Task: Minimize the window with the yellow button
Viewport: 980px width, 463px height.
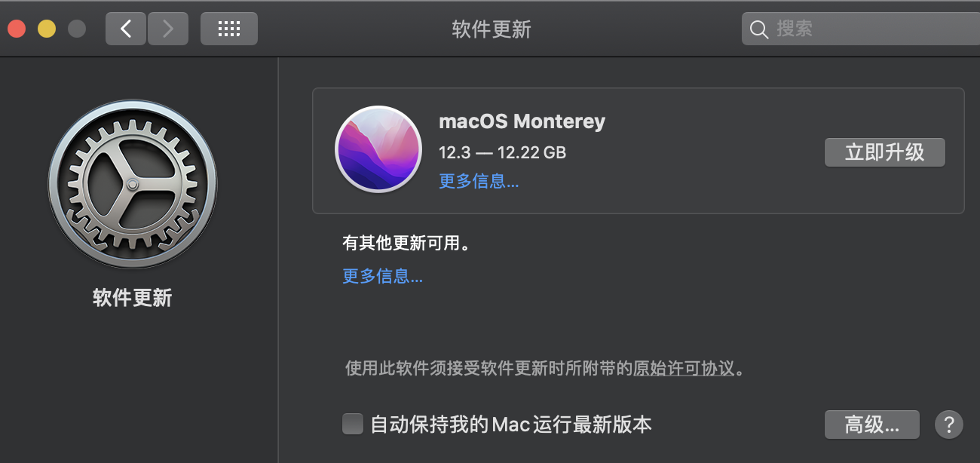Action: 47,29
